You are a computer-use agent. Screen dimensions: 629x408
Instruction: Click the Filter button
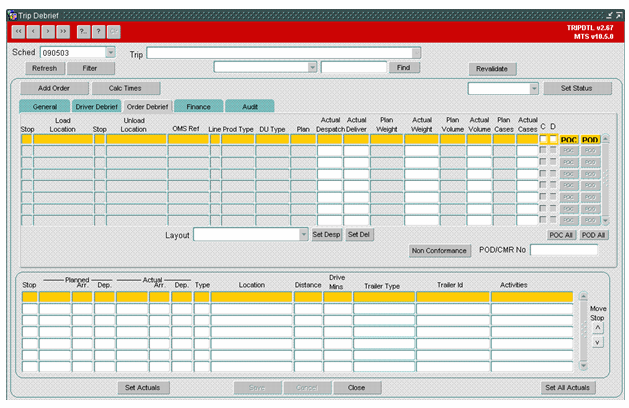(x=90, y=68)
